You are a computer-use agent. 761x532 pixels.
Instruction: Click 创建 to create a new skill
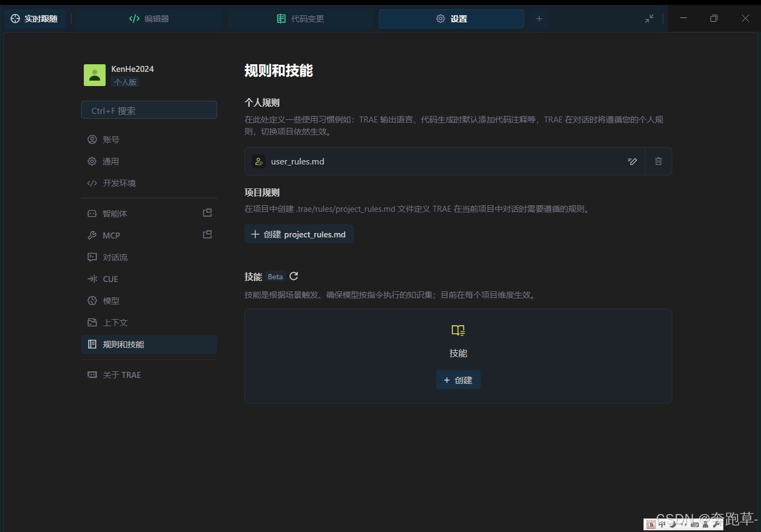(458, 380)
